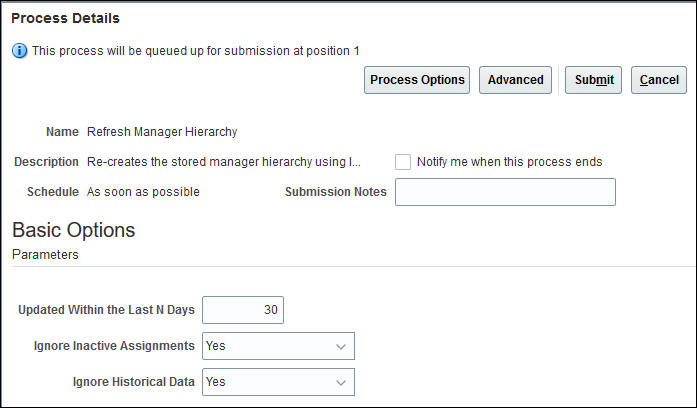Click the Refresh Manager Hierarchy name text

point(162,131)
